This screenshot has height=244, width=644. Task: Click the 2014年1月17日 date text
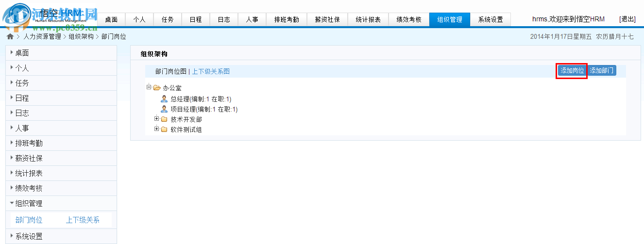[561, 36]
